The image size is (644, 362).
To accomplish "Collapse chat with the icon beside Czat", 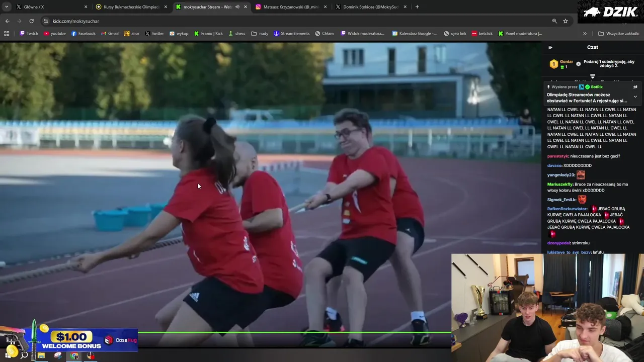I will click(x=550, y=47).
